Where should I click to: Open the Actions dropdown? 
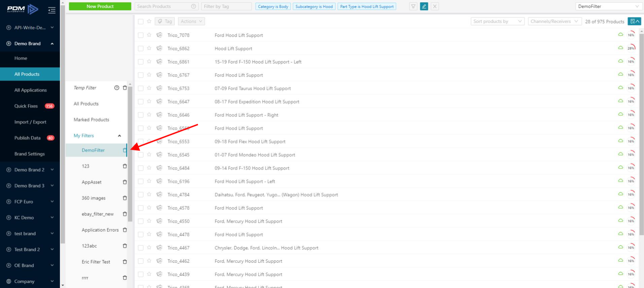[x=191, y=21]
